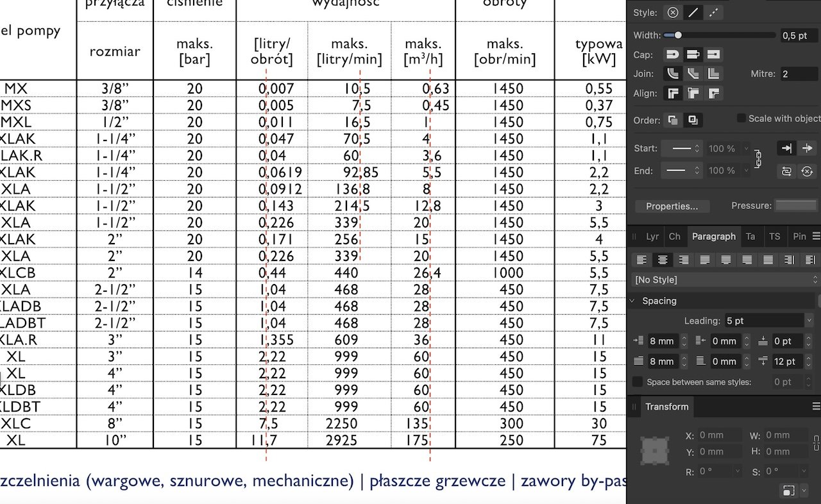
Task: Set order to draw stroke behind
Action: point(672,120)
